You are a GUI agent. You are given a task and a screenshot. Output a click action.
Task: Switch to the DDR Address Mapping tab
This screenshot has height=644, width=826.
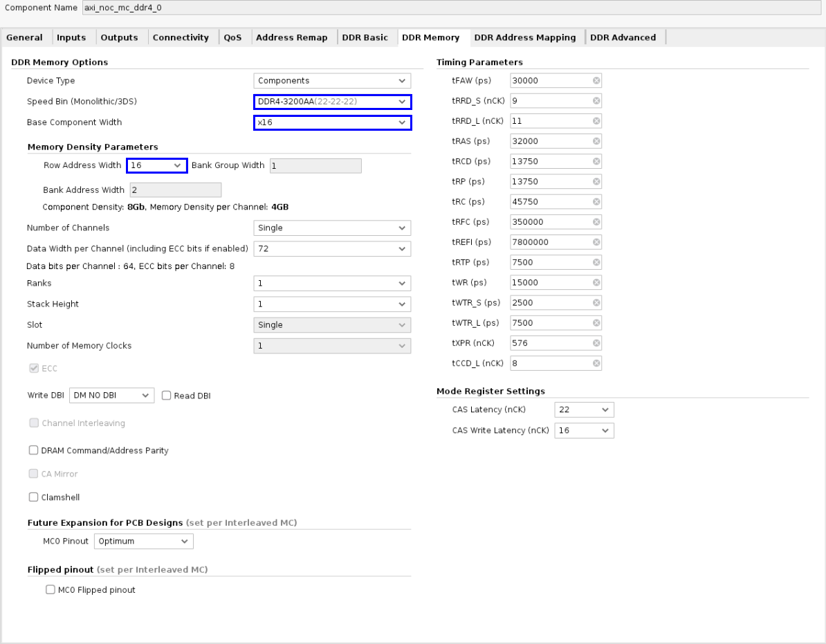(524, 37)
